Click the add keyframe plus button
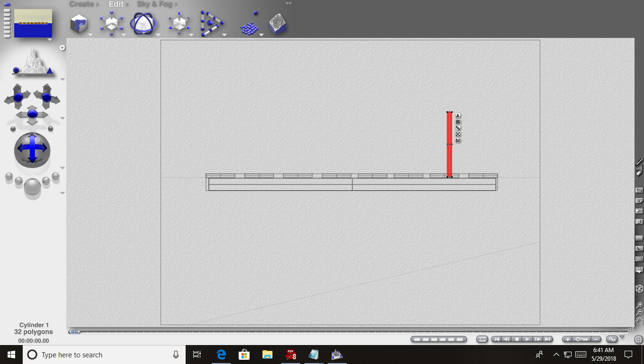 [x=568, y=339]
